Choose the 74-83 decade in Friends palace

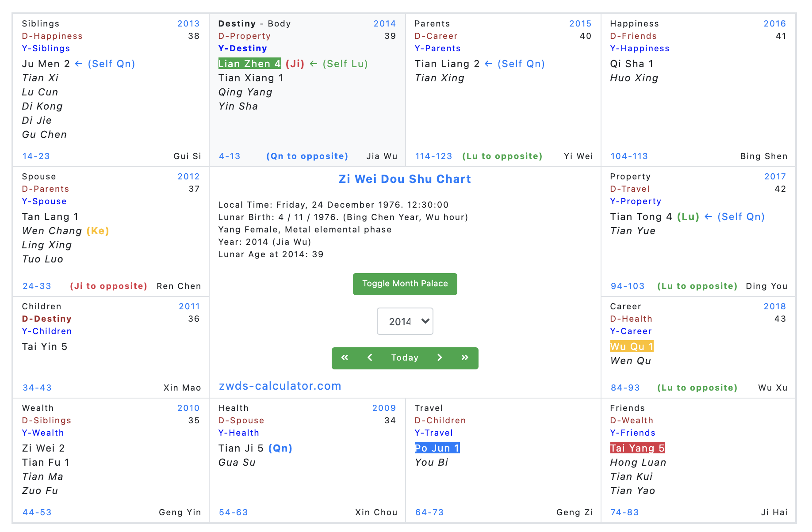pyautogui.click(x=624, y=512)
